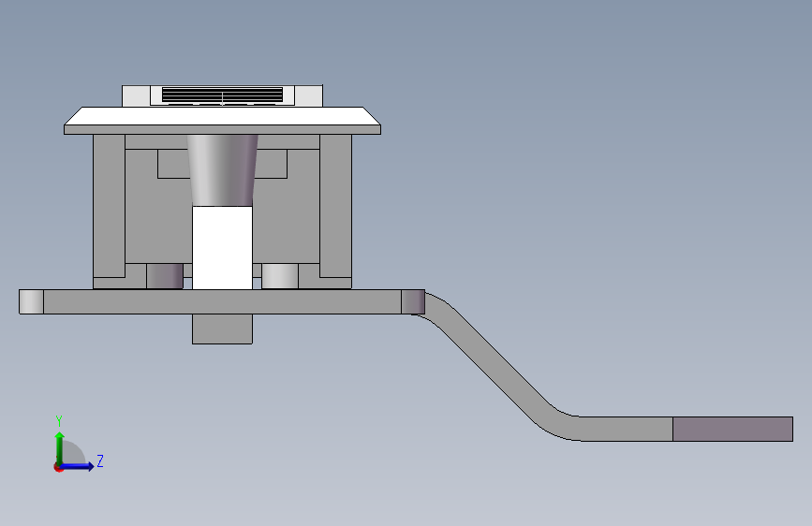Select the rounded left end of base plate
This screenshot has width=812, height=526.
point(31,301)
